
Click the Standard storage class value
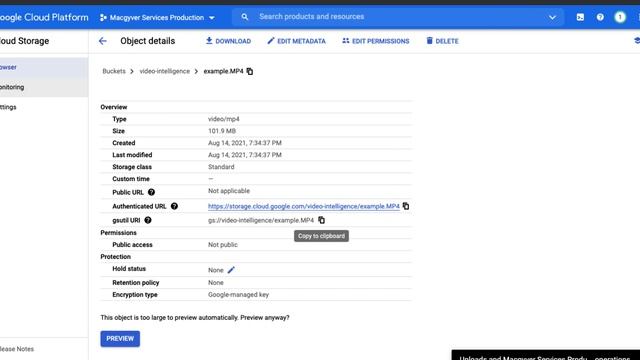(221, 167)
